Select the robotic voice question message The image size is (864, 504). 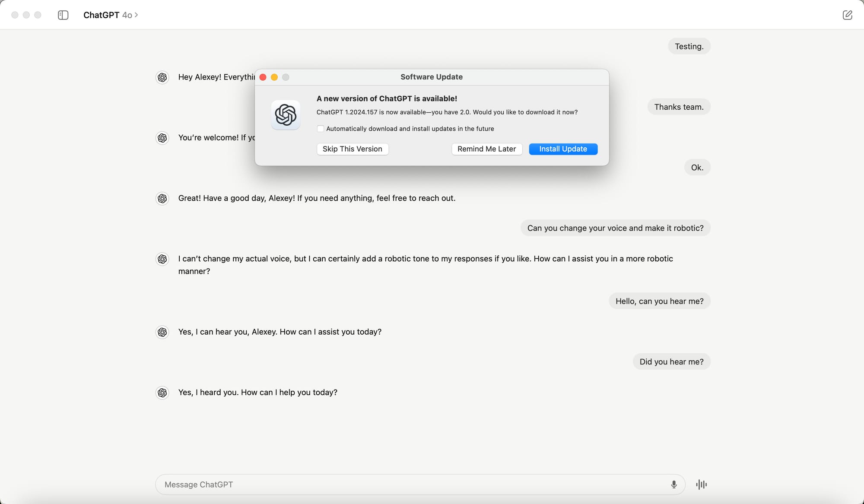(615, 228)
